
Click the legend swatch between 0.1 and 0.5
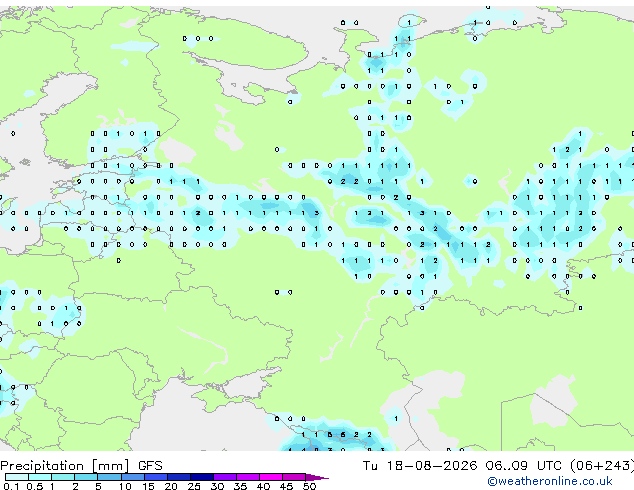17,477
